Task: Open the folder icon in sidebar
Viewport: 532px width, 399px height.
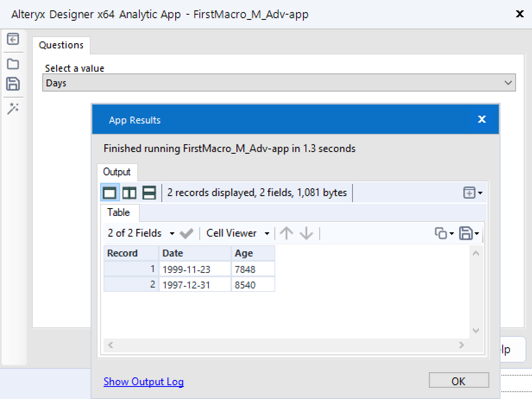Action: click(x=13, y=64)
